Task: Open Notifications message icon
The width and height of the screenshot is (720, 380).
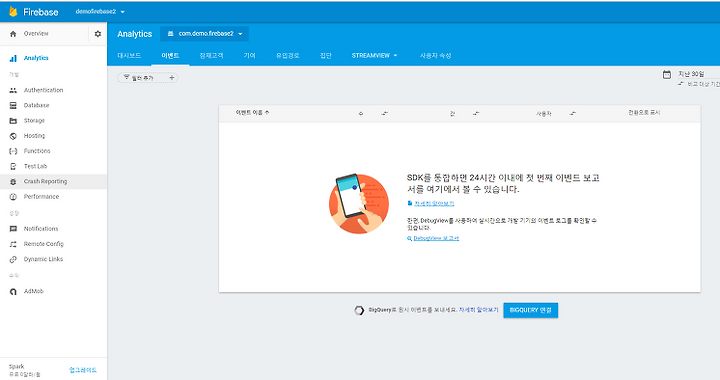Action: pos(13,229)
